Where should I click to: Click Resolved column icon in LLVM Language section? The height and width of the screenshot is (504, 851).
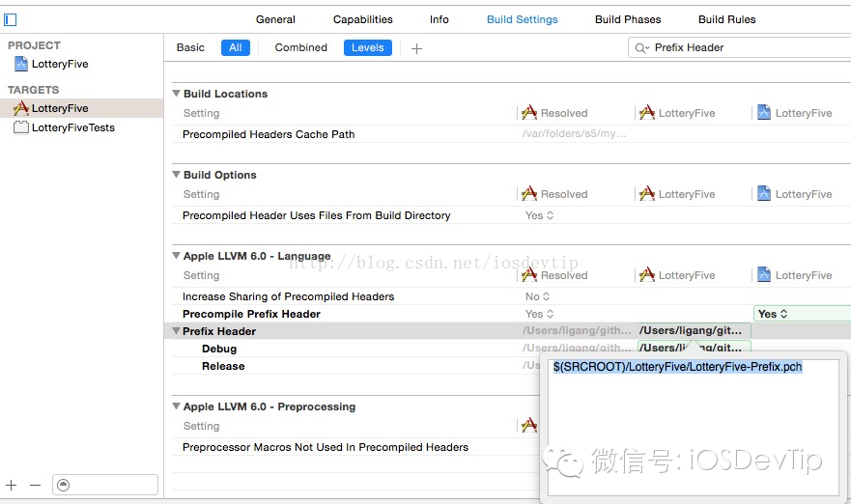(x=529, y=274)
